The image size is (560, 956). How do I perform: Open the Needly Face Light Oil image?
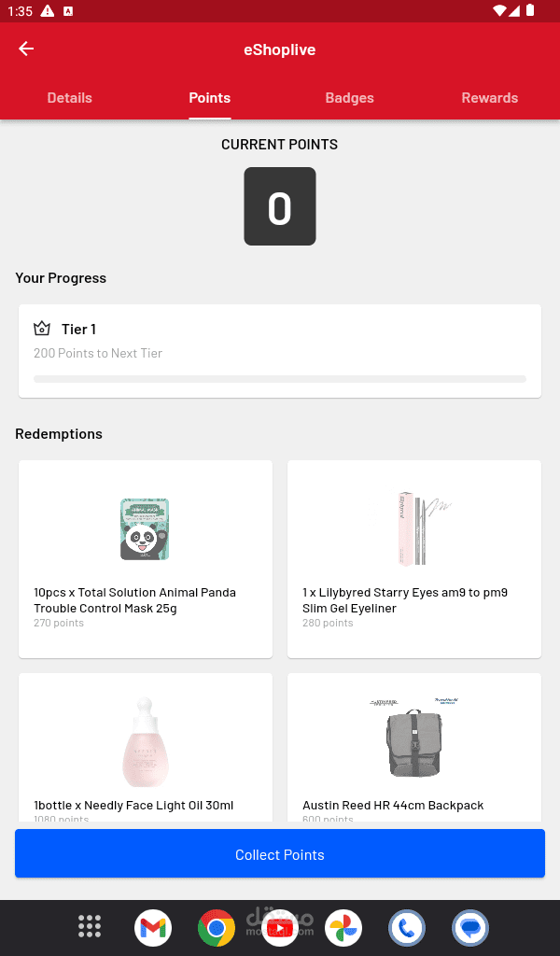[145, 742]
